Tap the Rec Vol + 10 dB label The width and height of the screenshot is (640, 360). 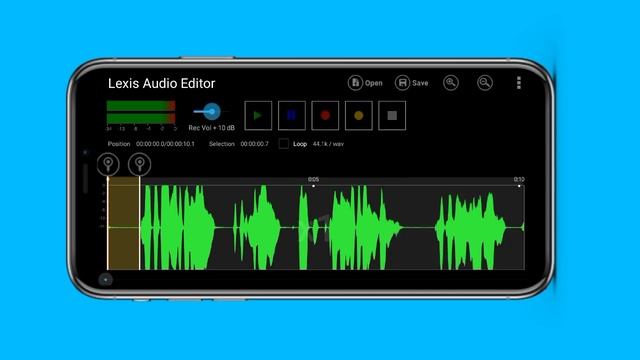tap(211, 128)
